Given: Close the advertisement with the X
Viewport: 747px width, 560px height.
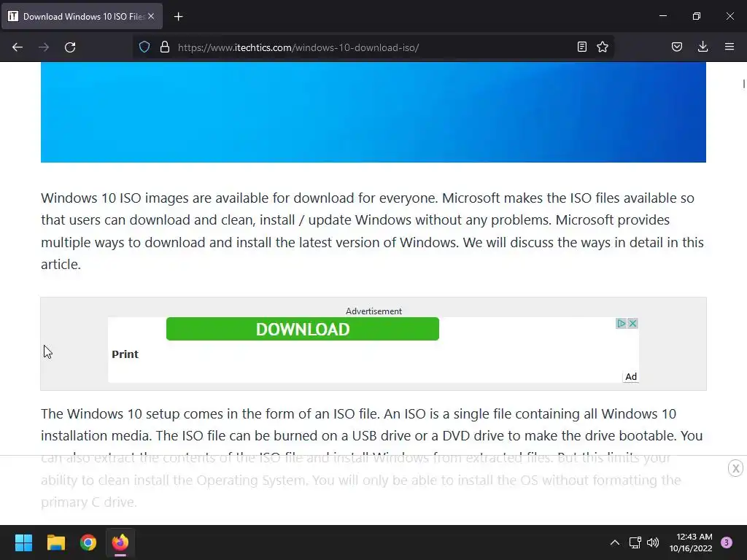Looking at the screenshot, I should pos(632,324).
